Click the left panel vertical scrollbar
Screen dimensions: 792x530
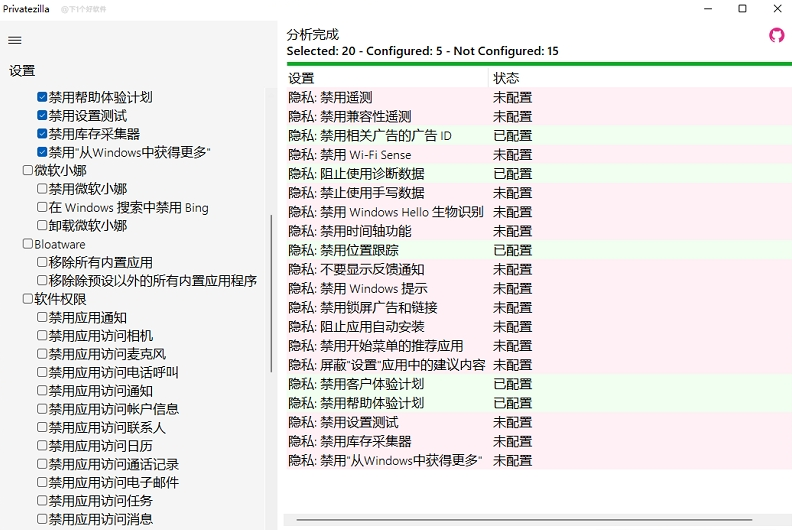click(x=271, y=294)
